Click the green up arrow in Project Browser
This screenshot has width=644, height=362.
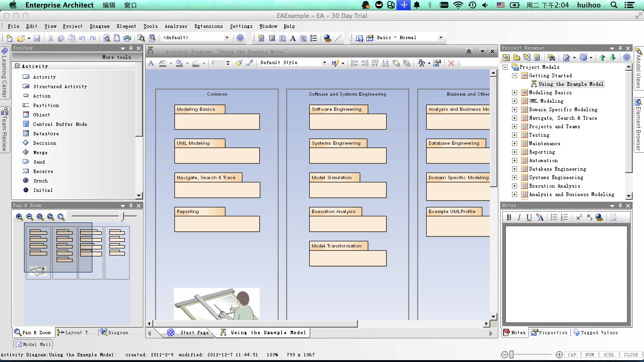(x=602, y=58)
